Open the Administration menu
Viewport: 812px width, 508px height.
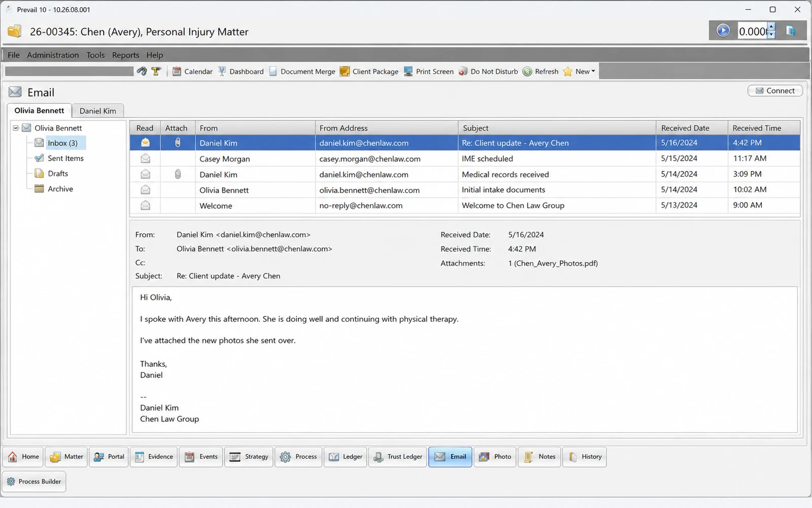pyautogui.click(x=53, y=55)
